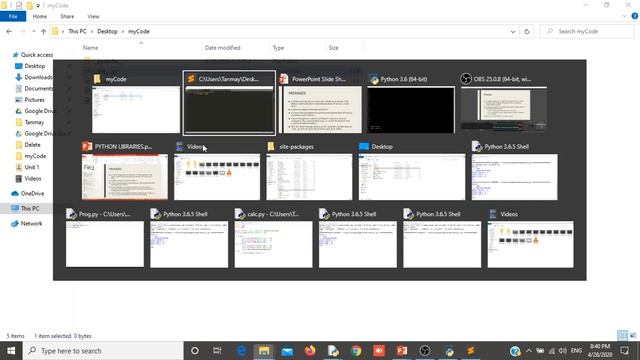
Task: Click the Type here to search box
Action: click(103, 351)
